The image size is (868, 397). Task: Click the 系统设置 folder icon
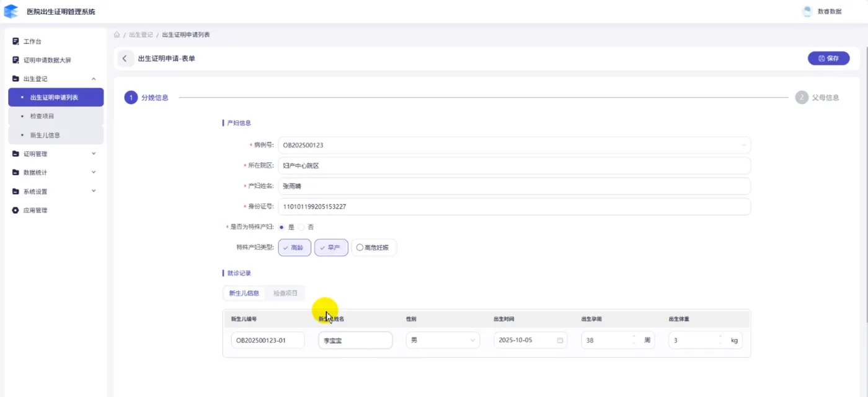tap(16, 191)
